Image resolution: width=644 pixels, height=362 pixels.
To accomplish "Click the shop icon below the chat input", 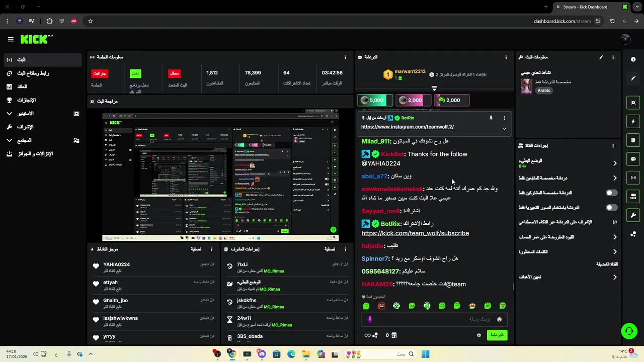I will coord(394,335).
